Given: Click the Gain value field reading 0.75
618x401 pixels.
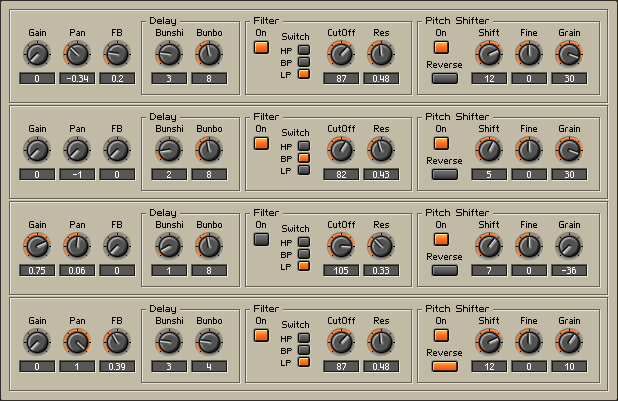Looking at the screenshot, I should click(37, 270).
